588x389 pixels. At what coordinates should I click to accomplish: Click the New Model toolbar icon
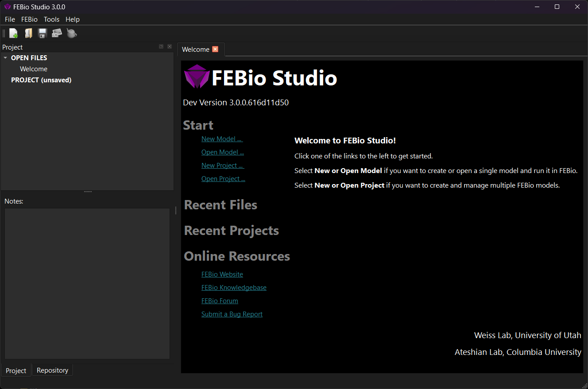pos(14,33)
